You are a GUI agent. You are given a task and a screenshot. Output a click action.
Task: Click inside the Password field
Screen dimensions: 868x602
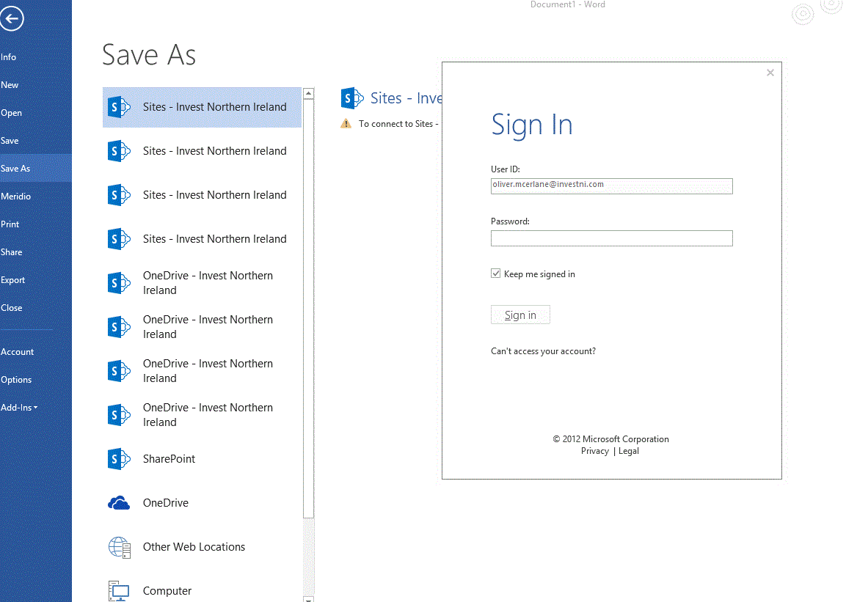(x=611, y=238)
